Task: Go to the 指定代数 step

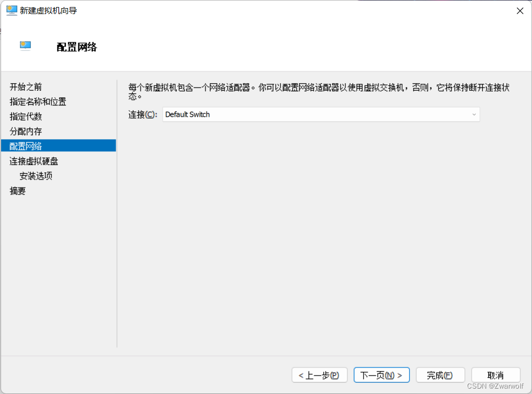Action: (x=26, y=117)
